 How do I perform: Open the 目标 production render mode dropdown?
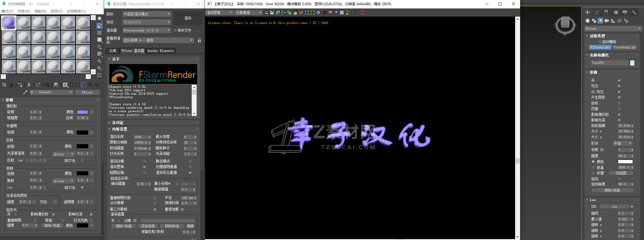147,14
